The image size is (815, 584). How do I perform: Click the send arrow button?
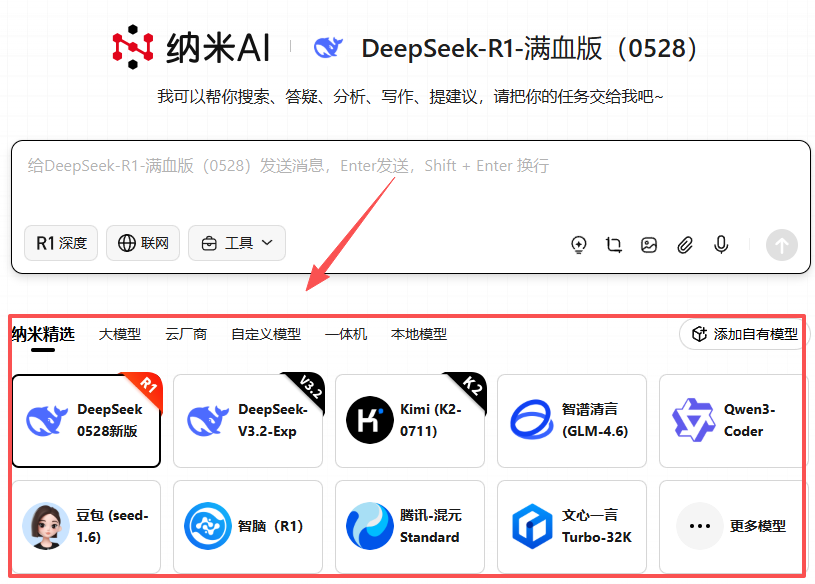pos(782,245)
